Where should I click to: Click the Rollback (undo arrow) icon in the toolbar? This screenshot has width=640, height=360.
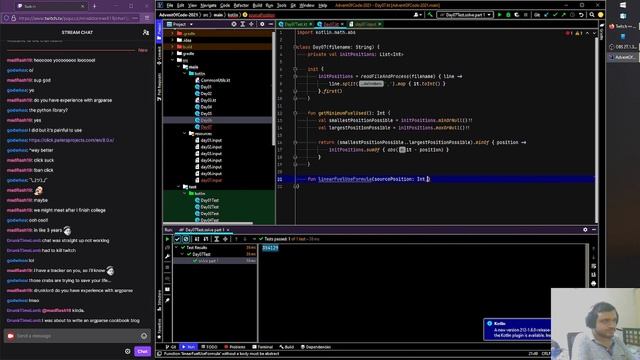tap(581, 15)
